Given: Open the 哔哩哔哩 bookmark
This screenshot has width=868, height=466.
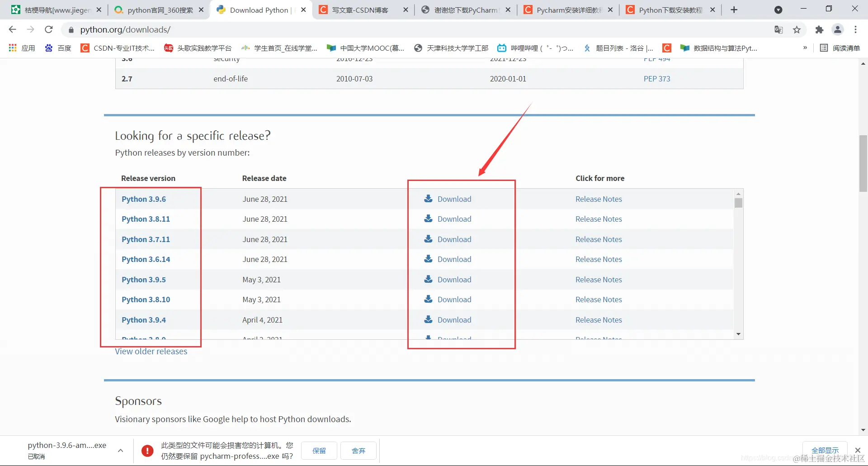Looking at the screenshot, I should click(x=535, y=48).
